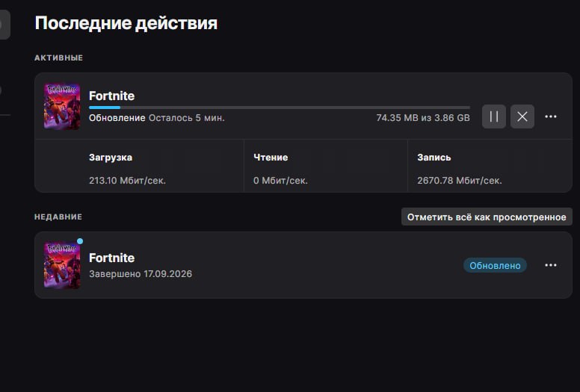Click the Последние действия heading
Screen dimensions: 580x392
[126, 23]
